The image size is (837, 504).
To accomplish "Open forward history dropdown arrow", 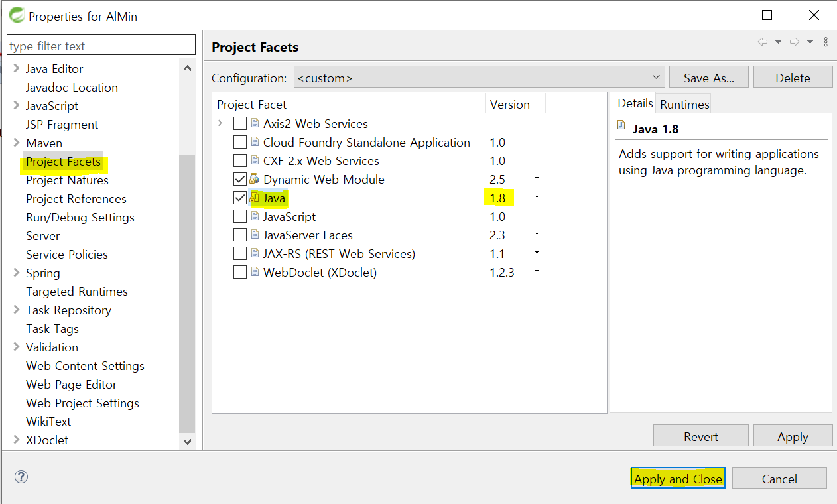I will (810, 42).
